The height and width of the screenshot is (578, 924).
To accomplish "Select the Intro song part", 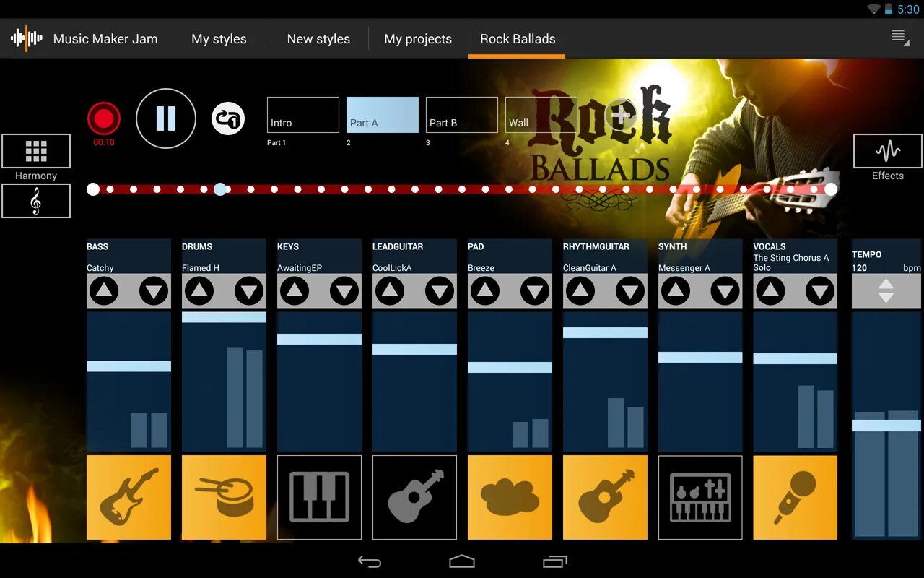I will click(x=303, y=115).
